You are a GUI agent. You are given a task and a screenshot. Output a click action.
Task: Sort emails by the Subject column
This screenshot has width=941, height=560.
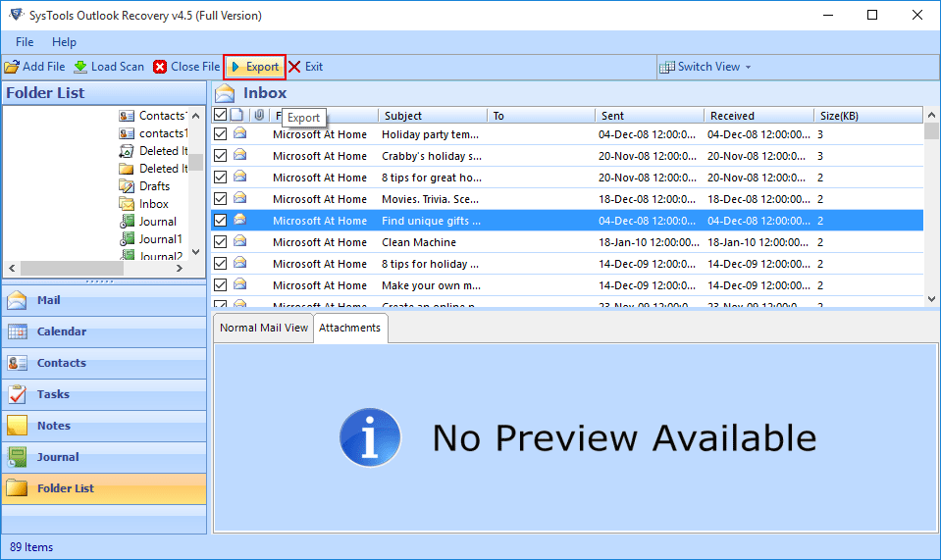(433, 115)
